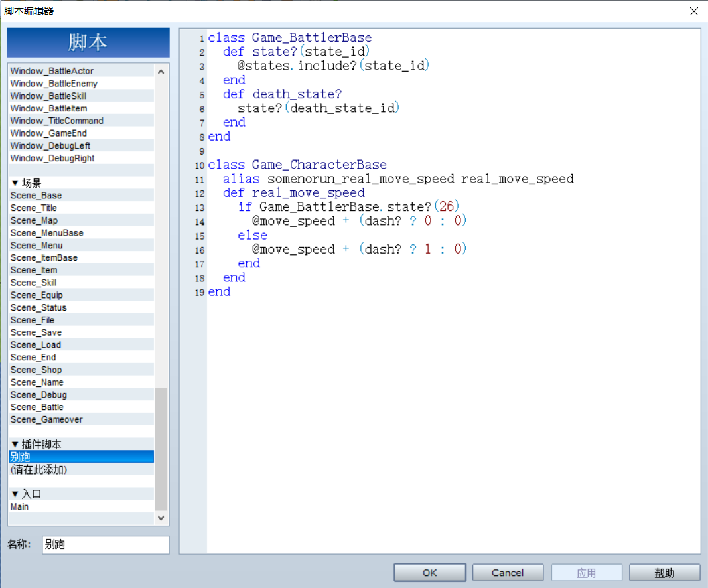Select the Window_BattleEnemy script
This screenshot has height=588, width=708.
click(x=81, y=84)
